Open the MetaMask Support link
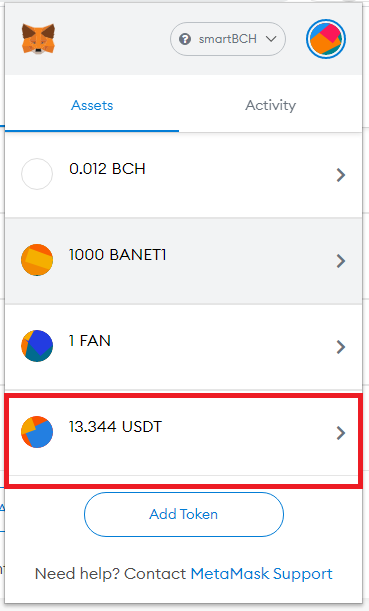369x611 pixels. pyautogui.click(x=261, y=574)
